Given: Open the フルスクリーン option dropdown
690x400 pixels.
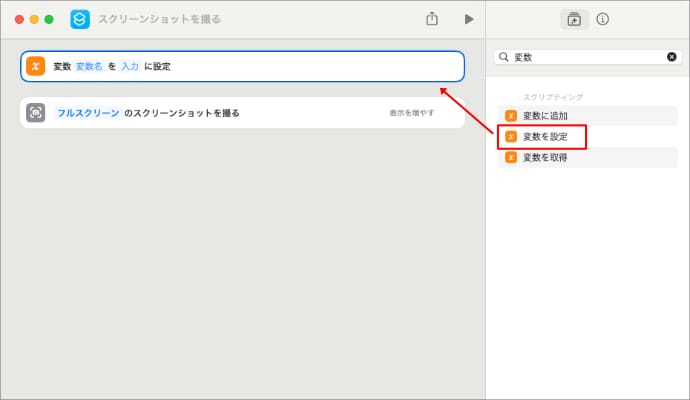Looking at the screenshot, I should pyautogui.click(x=88, y=113).
